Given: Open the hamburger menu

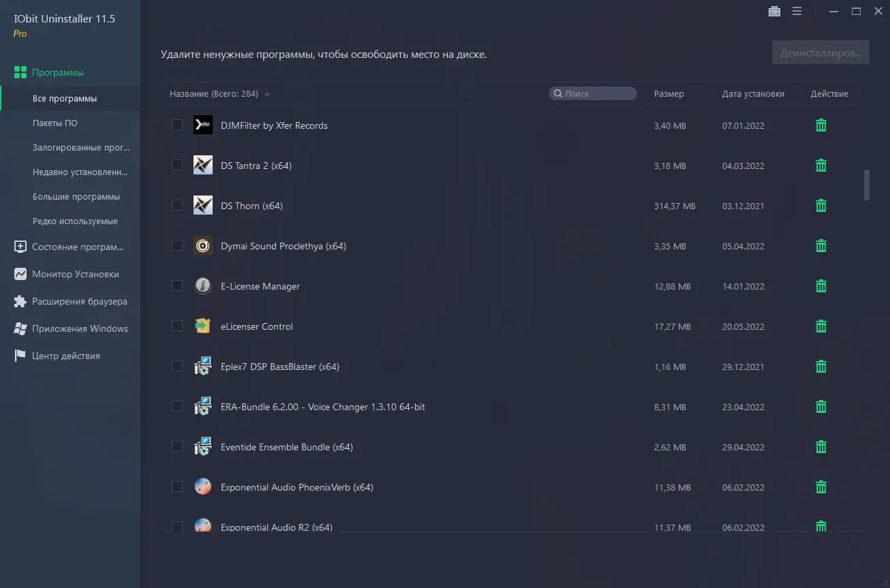Looking at the screenshot, I should click(x=797, y=12).
